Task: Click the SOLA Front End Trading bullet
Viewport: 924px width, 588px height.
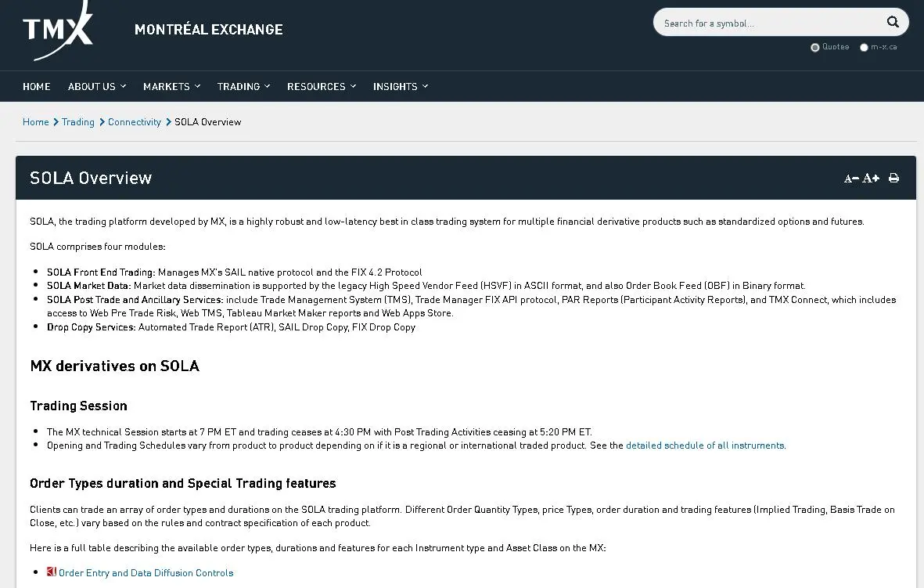Action: (x=235, y=272)
